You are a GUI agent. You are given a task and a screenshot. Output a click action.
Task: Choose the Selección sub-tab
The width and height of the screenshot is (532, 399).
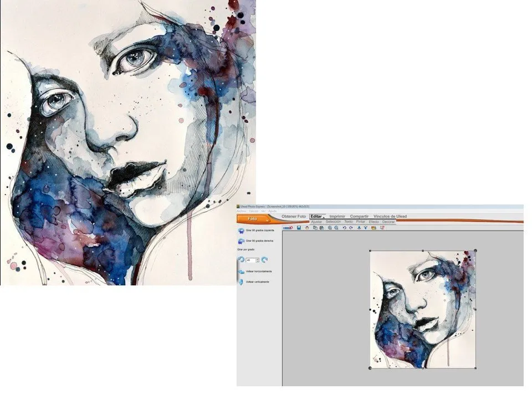tap(333, 222)
